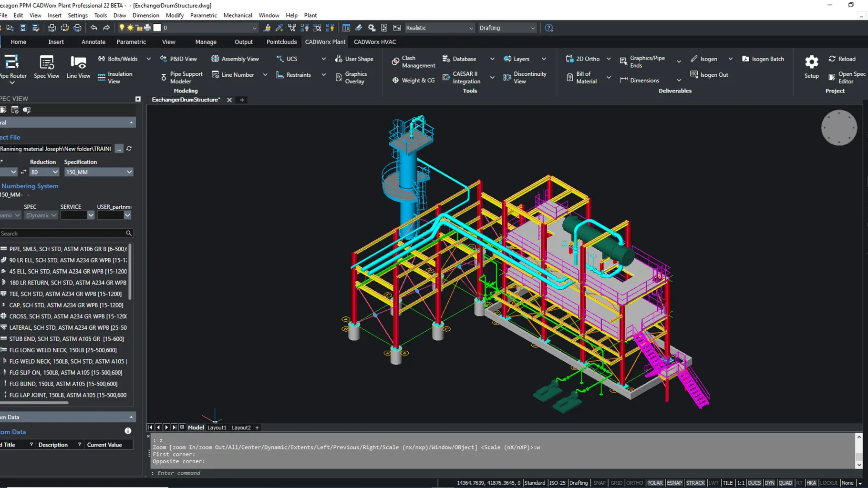The image size is (868, 488).
Task: Expand the Dimensions dropdown arrow
Action: 679,80
